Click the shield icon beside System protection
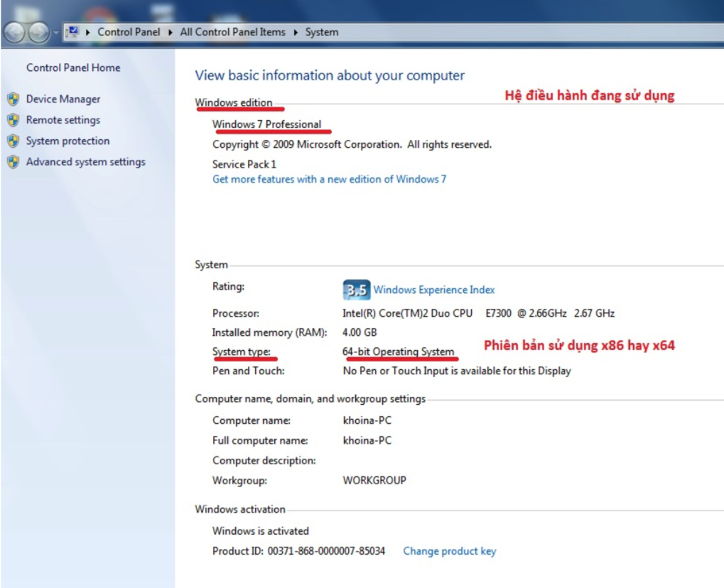This screenshot has height=588, width=724. [x=13, y=141]
